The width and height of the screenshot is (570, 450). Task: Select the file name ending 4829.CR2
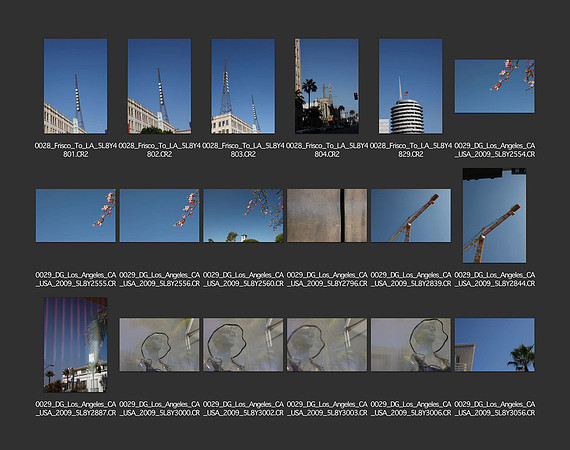pos(410,150)
